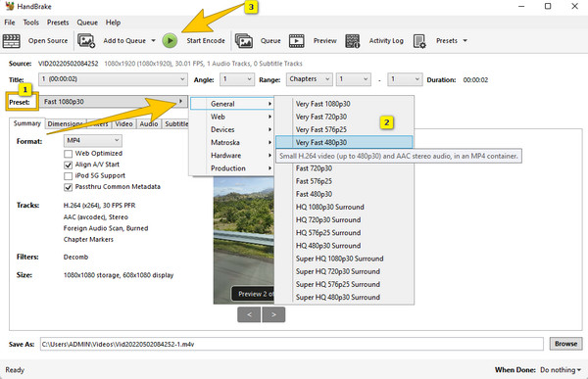Viewport: 588px width, 379px height.
Task: Switch to the Summary tab
Action: coord(27,123)
